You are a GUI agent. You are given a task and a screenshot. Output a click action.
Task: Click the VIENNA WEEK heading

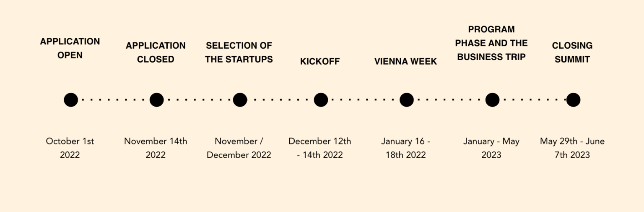[405, 62]
